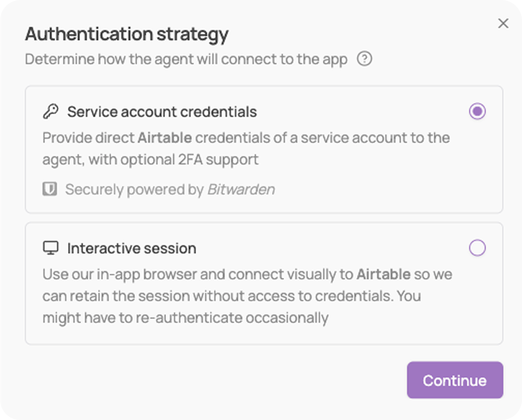Click the Continue button
Screen dimensions: 522x420
pyautogui.click(x=455, y=380)
